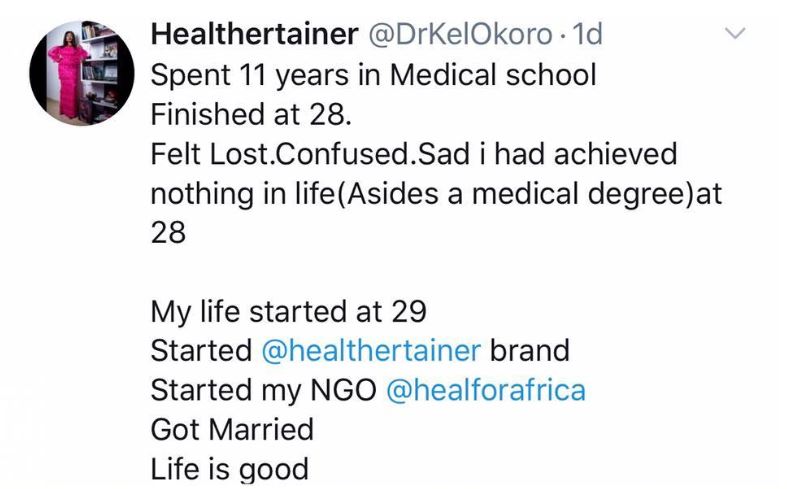Click the standalone "28" line

pyautogui.click(x=168, y=233)
